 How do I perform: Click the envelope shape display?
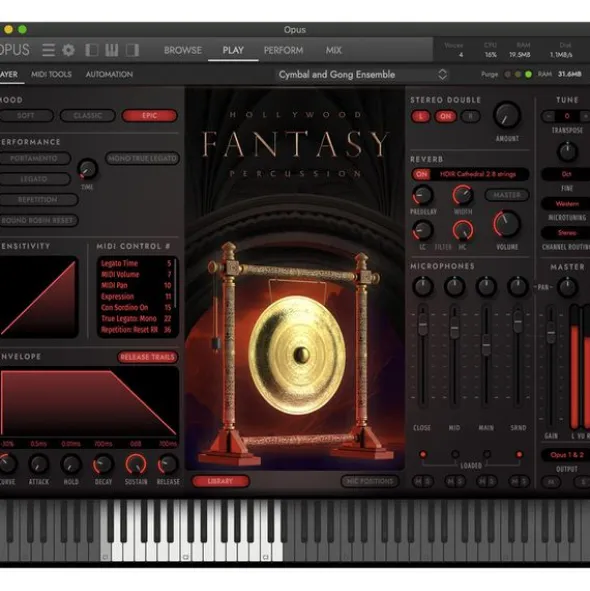point(89,403)
